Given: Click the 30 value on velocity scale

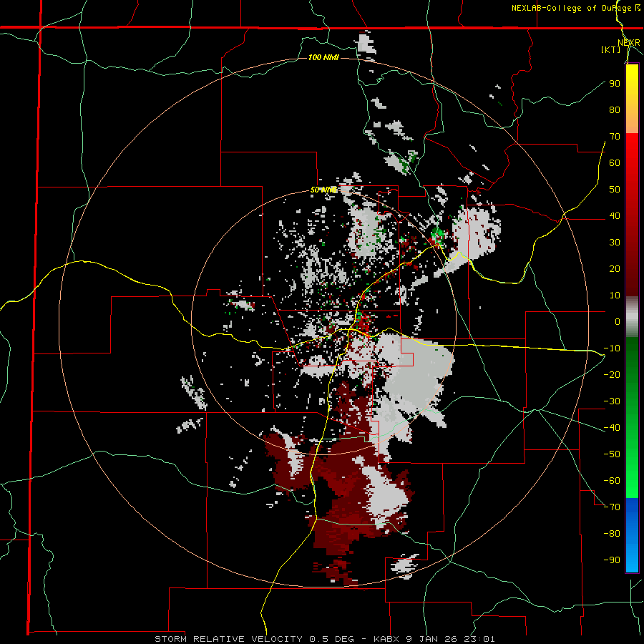Looking at the screenshot, I should point(615,243).
